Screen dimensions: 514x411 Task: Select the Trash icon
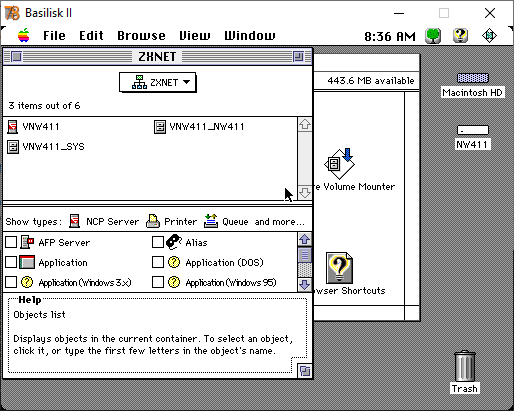click(x=465, y=366)
